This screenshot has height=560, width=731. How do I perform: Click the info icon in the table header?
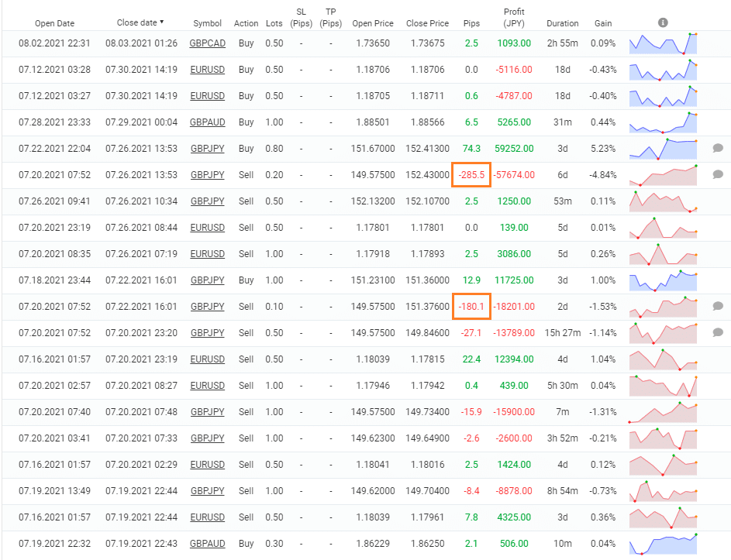663,22
